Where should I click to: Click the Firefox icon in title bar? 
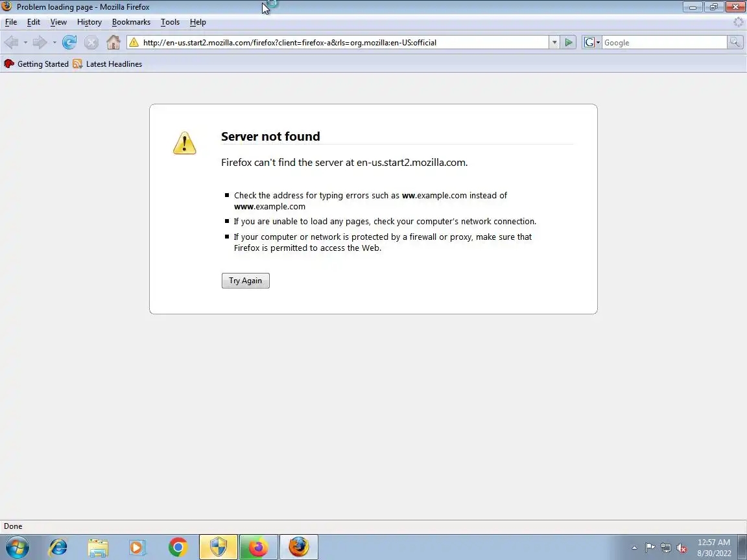tap(6, 6)
